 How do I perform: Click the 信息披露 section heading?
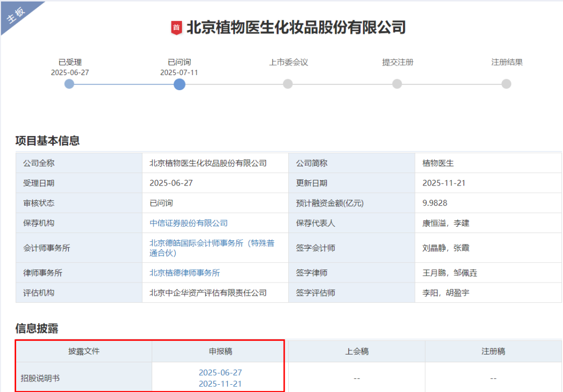coord(36,328)
